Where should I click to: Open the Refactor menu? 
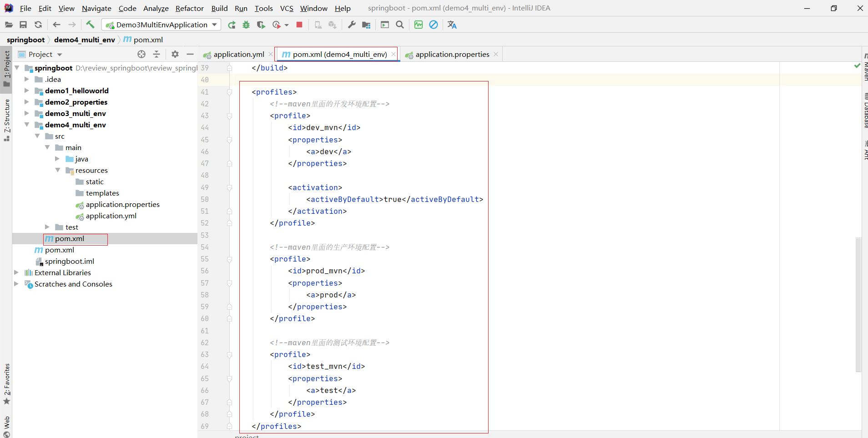point(189,8)
